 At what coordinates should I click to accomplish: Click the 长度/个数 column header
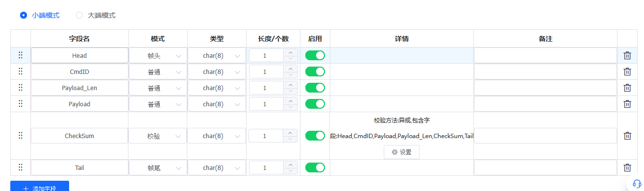(273, 38)
